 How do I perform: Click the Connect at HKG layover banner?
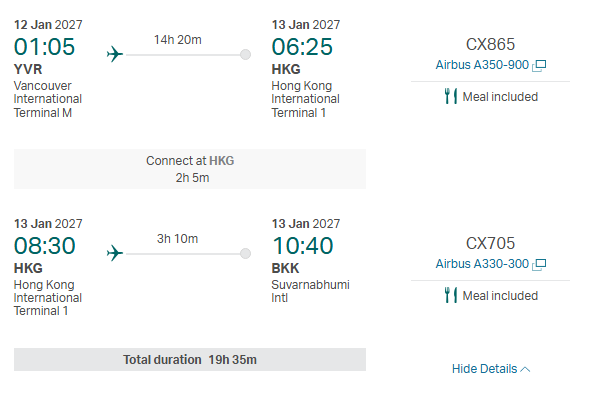pyautogui.click(x=190, y=169)
